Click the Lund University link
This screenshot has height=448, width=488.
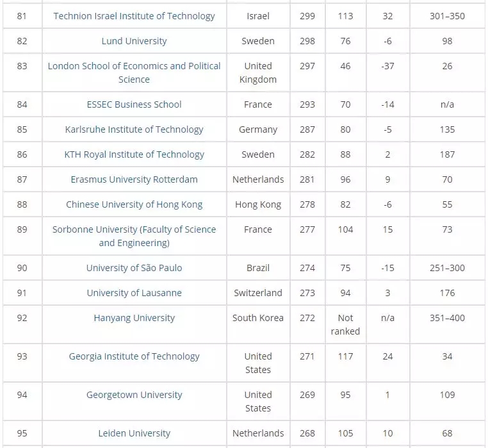134,41
